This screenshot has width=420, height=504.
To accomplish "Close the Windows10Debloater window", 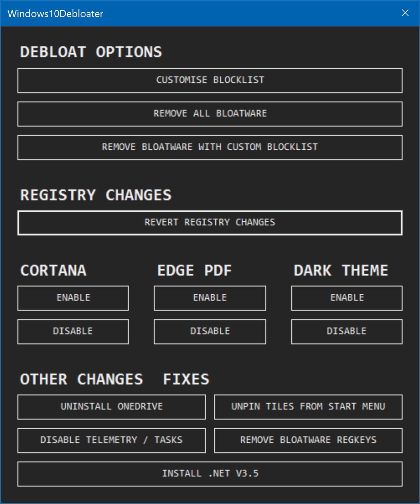I will (x=405, y=13).
